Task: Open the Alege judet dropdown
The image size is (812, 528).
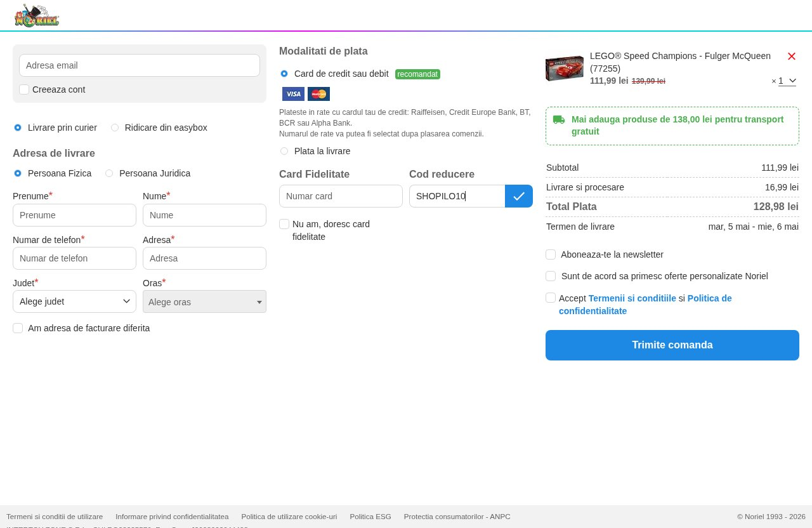Action: point(74,301)
